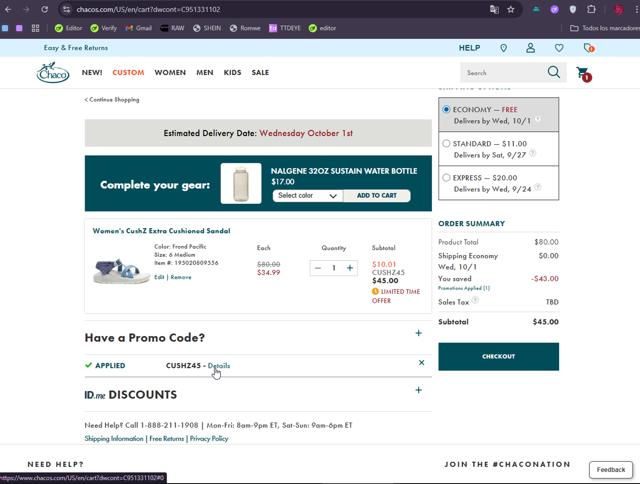Screen dimensions: 640x484
Task: Add Nalgene bottle with ADD TO CART
Action: (377, 195)
